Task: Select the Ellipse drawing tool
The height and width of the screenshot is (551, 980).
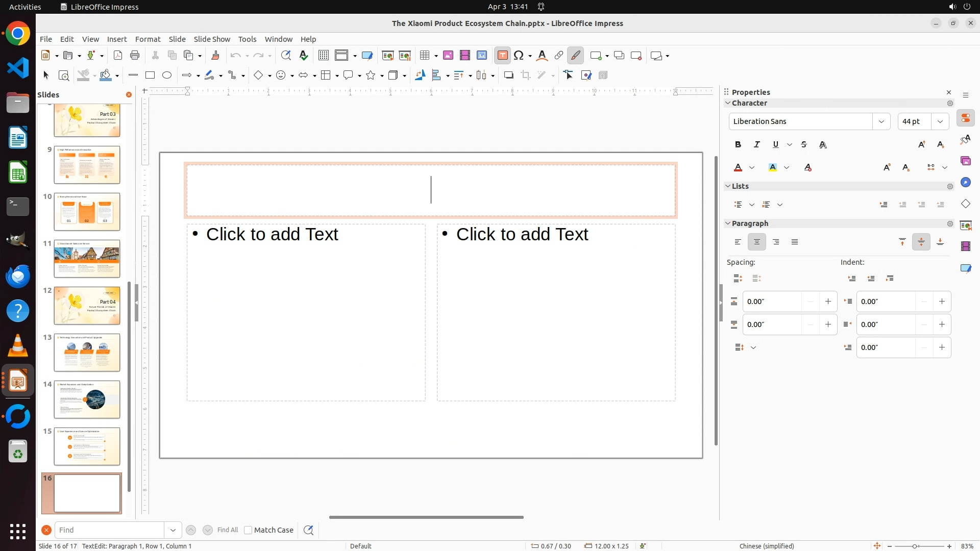Action: [x=167, y=76]
